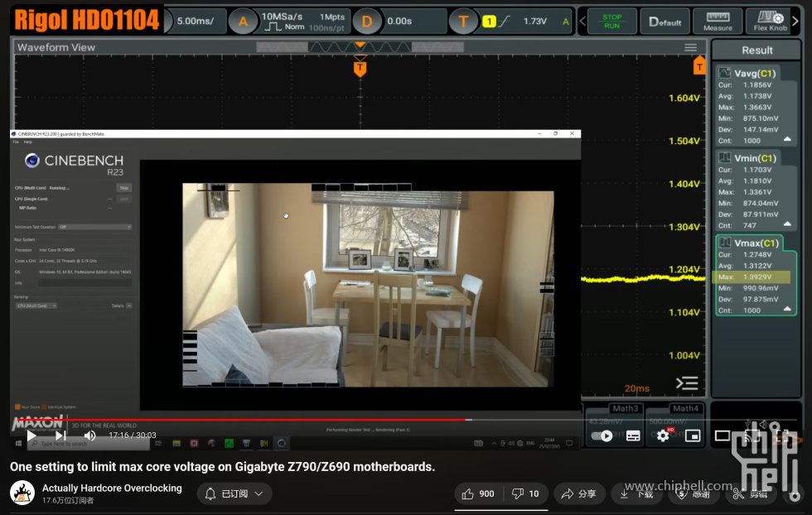
Task: Collapse the Vmin(C1) statistics arrow
Action: (787, 224)
